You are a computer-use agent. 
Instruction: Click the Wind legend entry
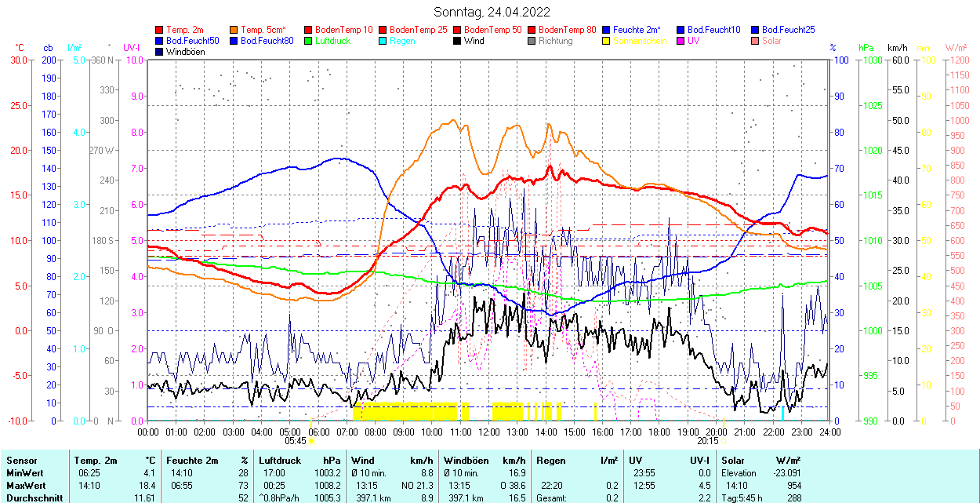[474, 41]
